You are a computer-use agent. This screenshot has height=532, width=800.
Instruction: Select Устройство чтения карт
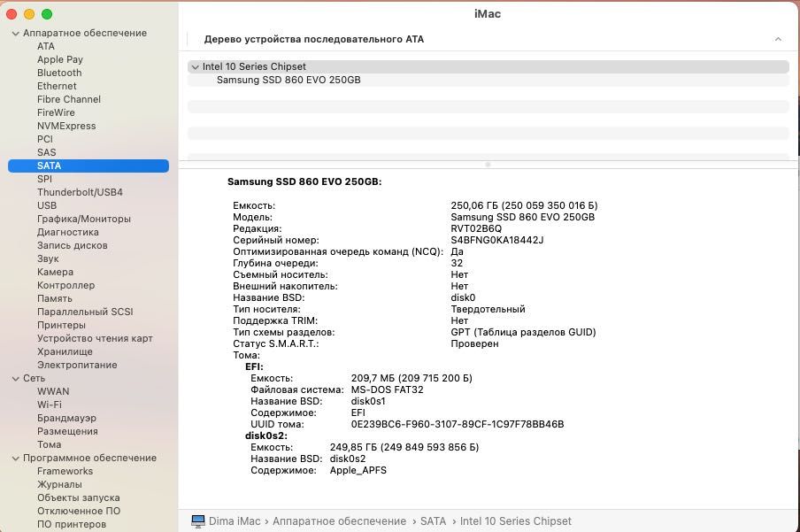(95, 338)
